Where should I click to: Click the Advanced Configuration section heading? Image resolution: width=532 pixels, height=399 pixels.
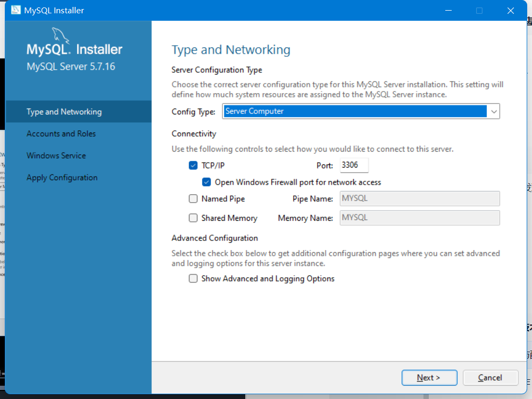215,238
